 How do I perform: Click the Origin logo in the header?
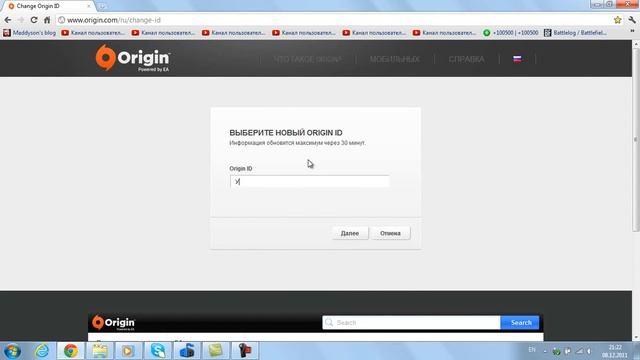pyautogui.click(x=133, y=58)
